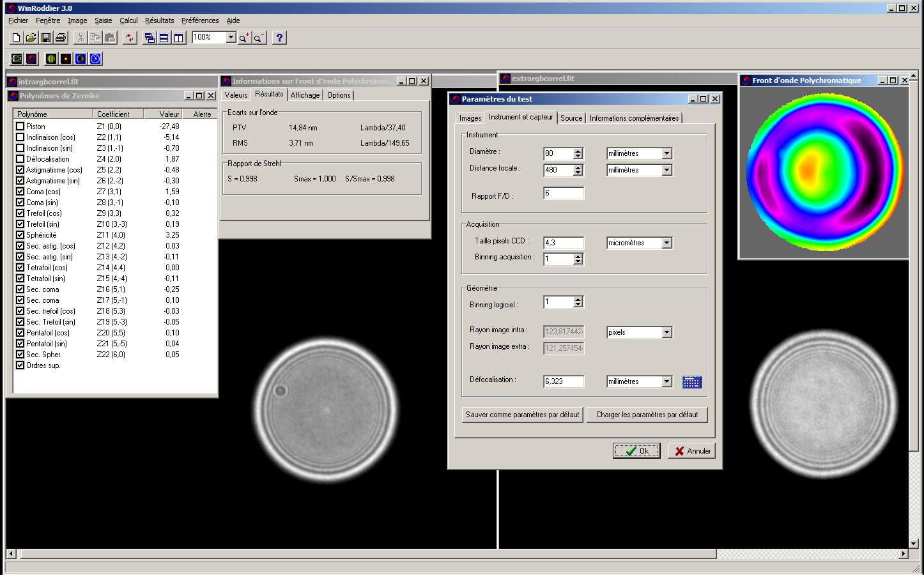924x575 pixels.
Task: Switch to the Source tab
Action: point(571,118)
